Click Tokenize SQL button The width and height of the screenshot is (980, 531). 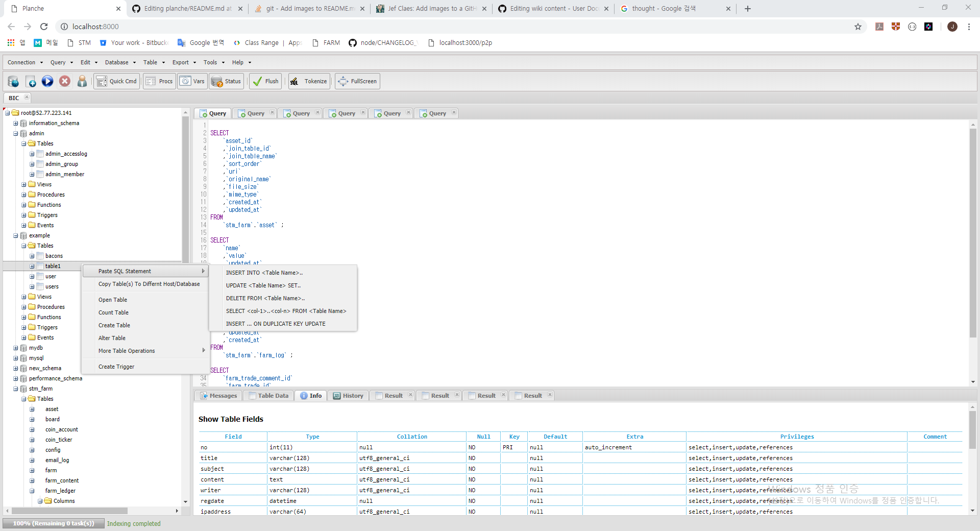point(309,81)
